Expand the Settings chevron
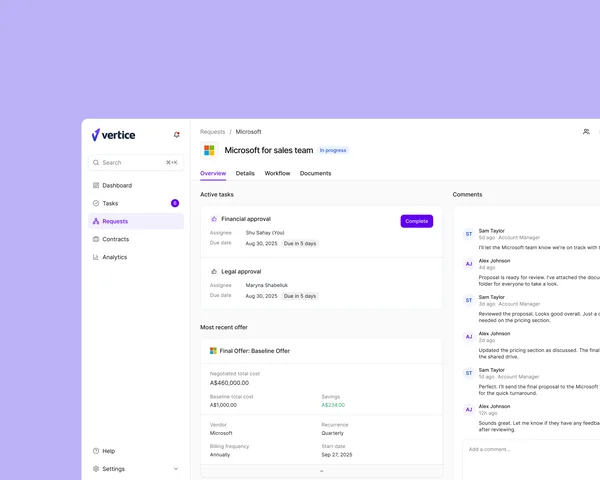Viewport: 600px width, 480px height. [x=176, y=469]
